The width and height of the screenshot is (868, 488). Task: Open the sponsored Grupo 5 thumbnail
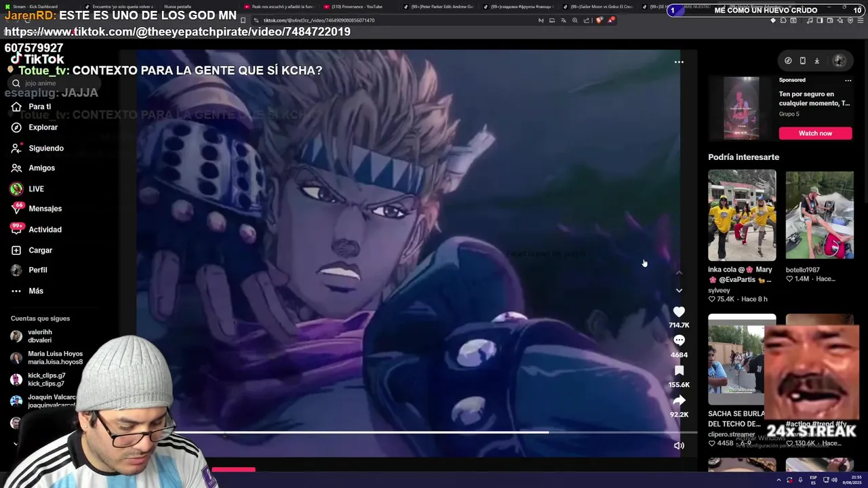(x=741, y=108)
